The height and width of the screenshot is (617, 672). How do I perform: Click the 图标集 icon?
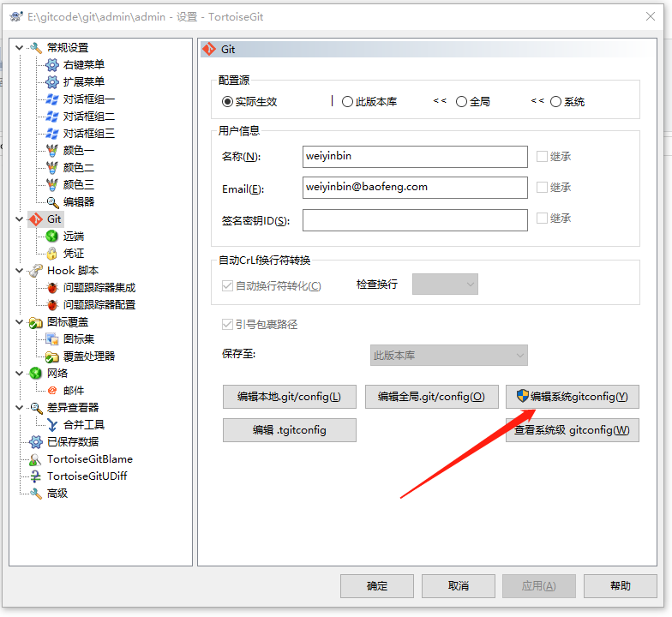click(x=51, y=339)
